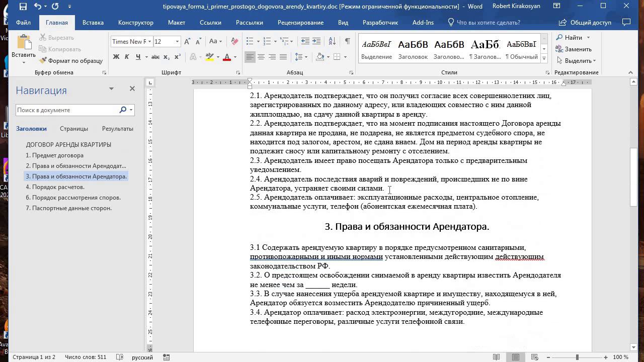Toggle bold (Ж) formatting
644x362 pixels.
click(x=116, y=57)
